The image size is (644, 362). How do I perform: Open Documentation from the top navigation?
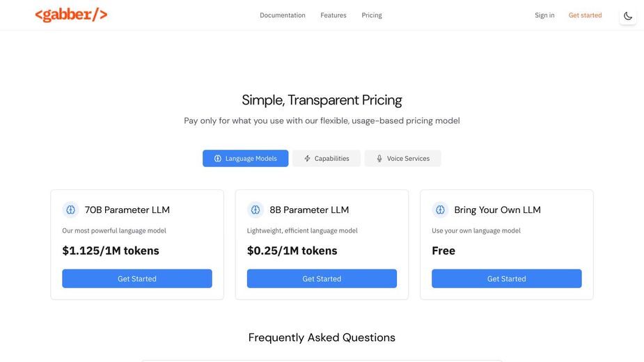[x=283, y=15]
